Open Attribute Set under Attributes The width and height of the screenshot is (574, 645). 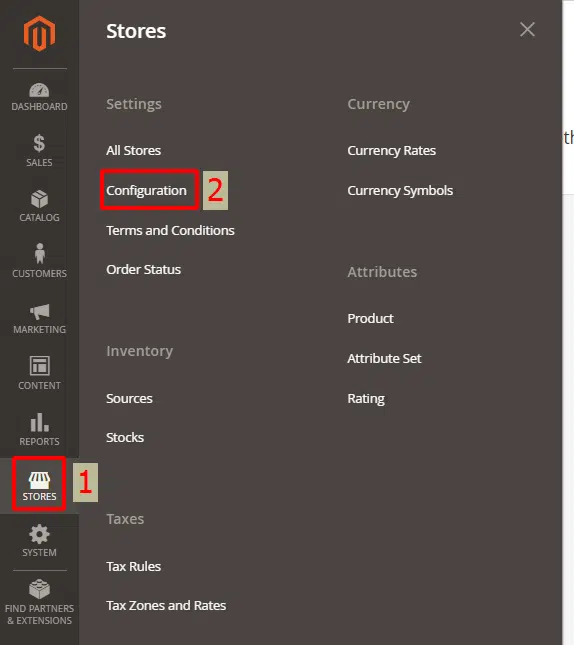point(384,358)
